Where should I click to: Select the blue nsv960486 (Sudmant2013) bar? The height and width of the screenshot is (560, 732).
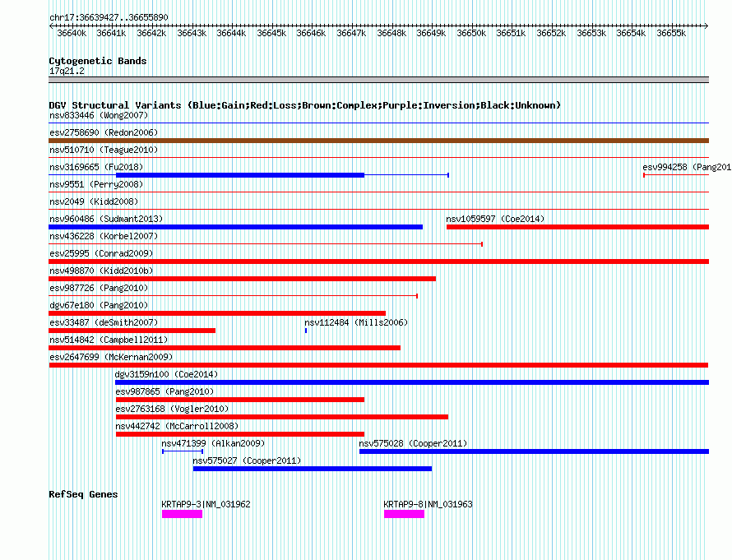pos(236,227)
